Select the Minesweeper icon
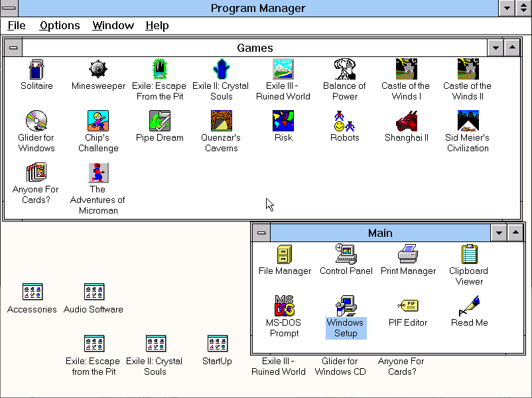 [98, 69]
